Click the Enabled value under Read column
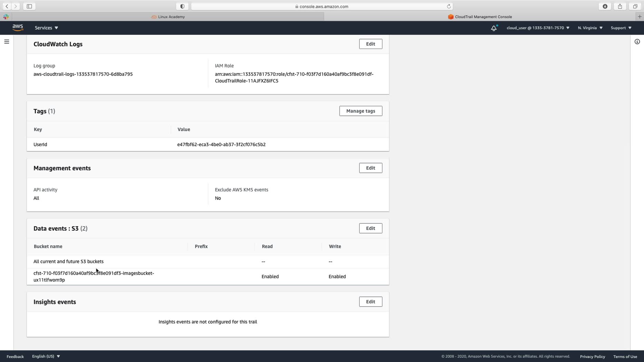The image size is (644, 362). point(270,276)
